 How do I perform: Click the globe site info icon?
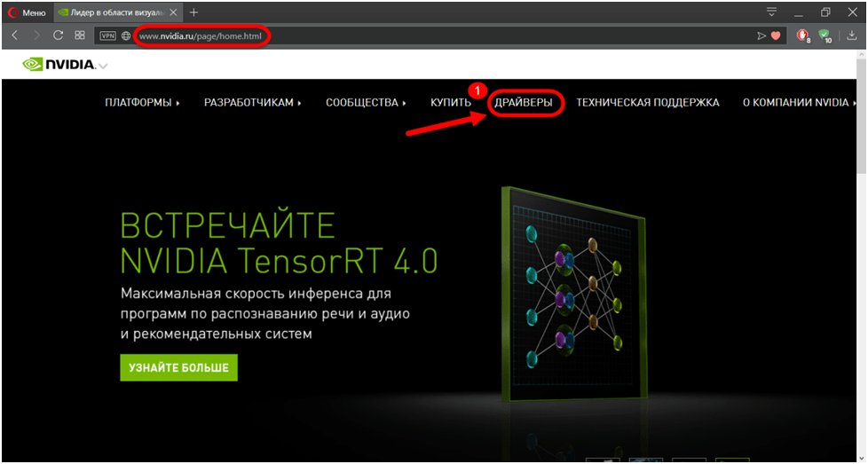(126, 35)
